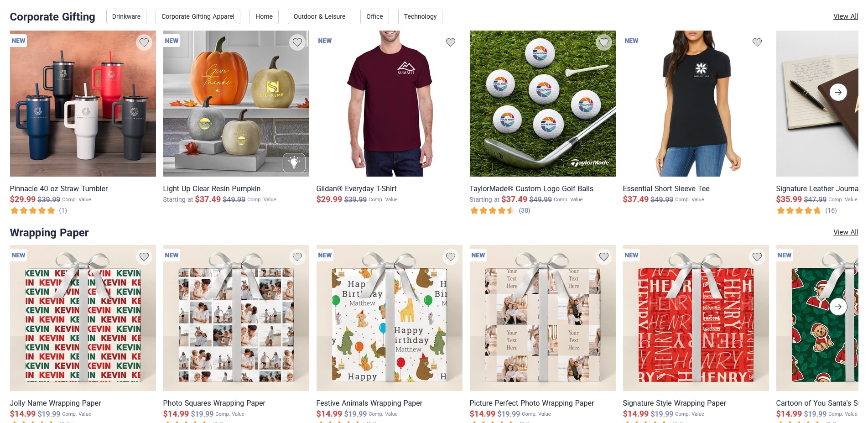Toggle heart on Gildan Everyday T-Shirt
The height and width of the screenshot is (423, 868).
click(451, 42)
